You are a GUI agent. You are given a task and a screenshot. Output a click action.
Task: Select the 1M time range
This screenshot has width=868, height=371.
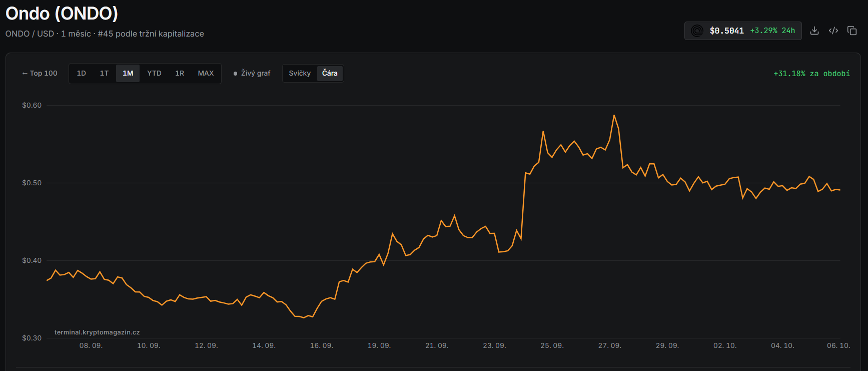pyautogui.click(x=128, y=73)
